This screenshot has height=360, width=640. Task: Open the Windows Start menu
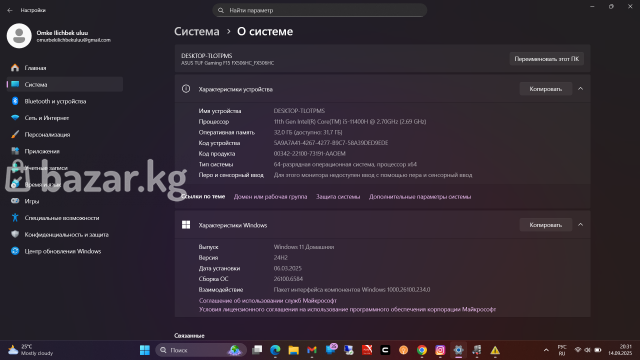[x=144, y=350]
